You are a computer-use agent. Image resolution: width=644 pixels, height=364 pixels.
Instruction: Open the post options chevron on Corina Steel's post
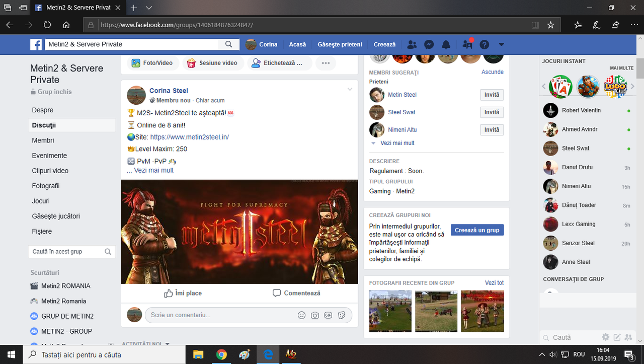pyautogui.click(x=350, y=90)
